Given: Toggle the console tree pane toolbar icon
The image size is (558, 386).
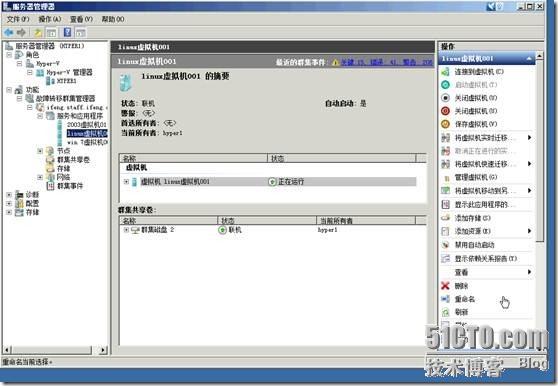Looking at the screenshot, I should click(52, 33).
